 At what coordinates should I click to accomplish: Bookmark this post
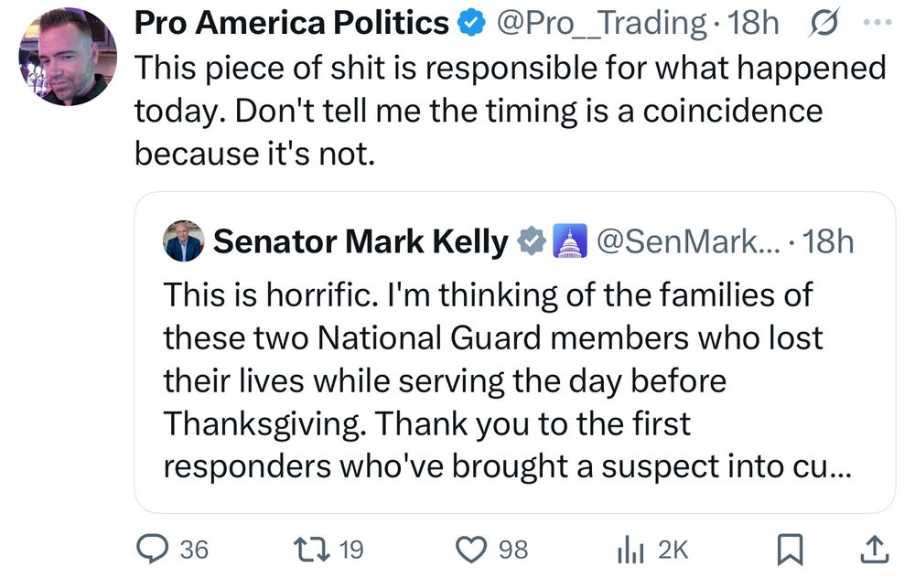pos(787,549)
